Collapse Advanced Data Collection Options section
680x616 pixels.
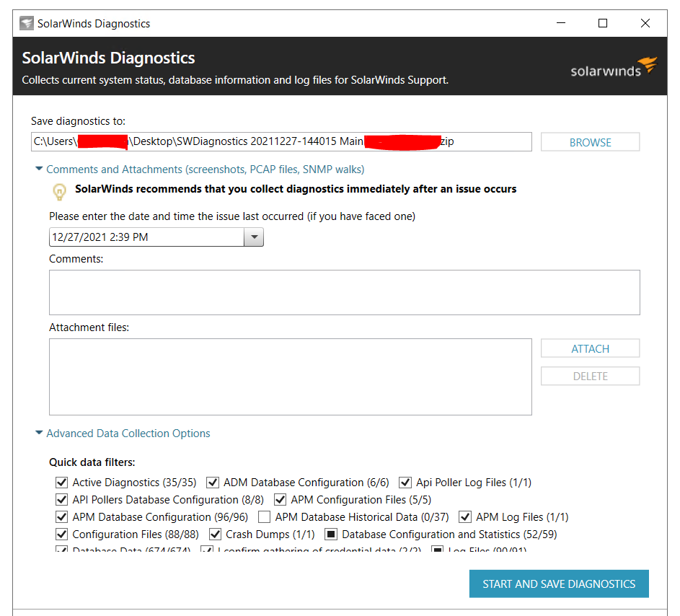(x=39, y=433)
